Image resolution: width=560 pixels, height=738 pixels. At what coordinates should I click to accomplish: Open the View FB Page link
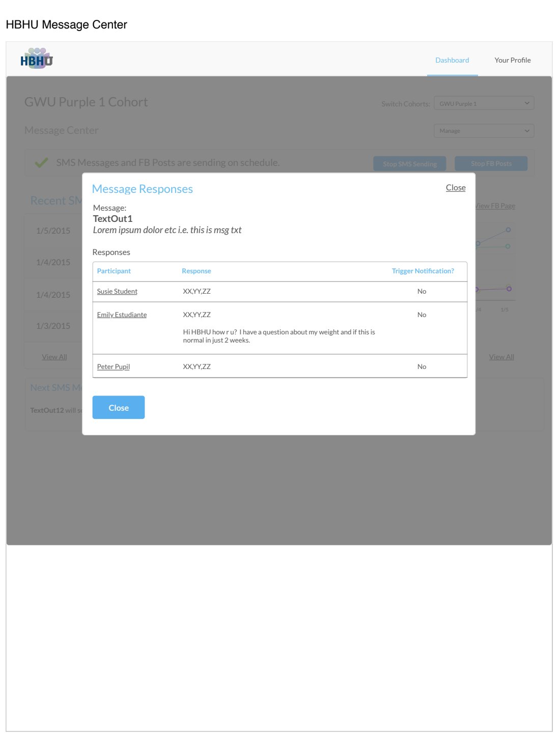click(496, 206)
